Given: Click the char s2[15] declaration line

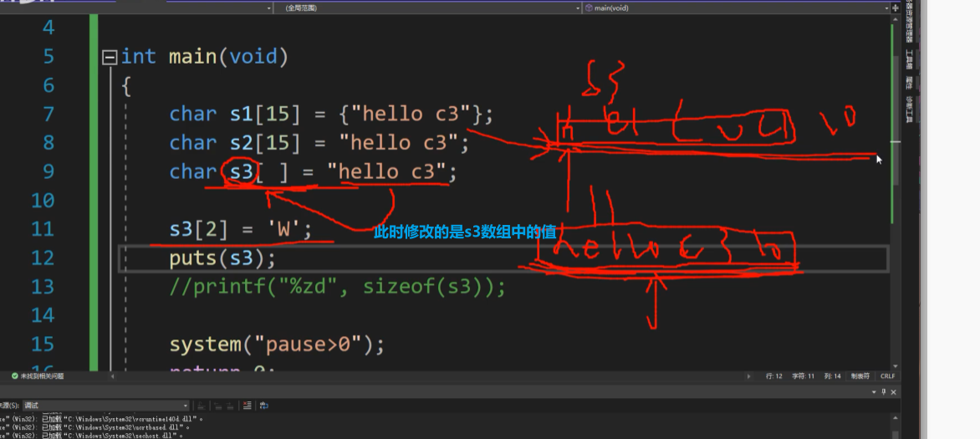Looking at the screenshot, I should (319, 143).
